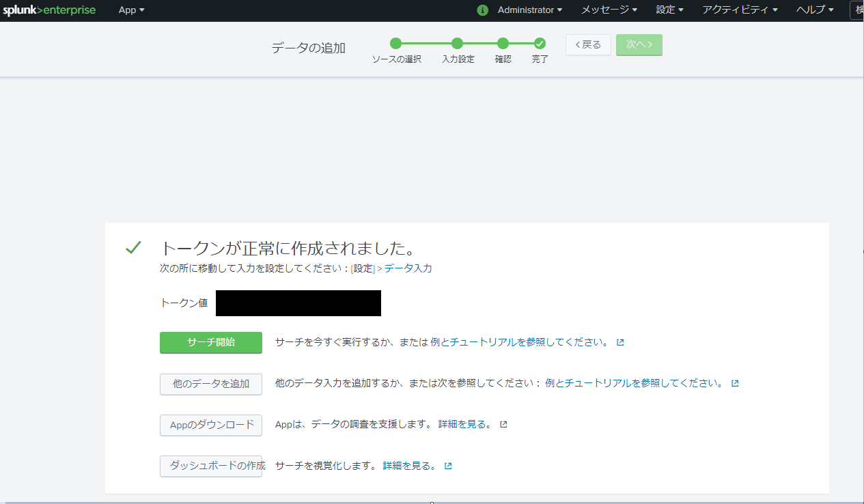Image resolution: width=864 pixels, height=504 pixels.
Task: Click the green success checkmark icon
Action: pos(133,248)
